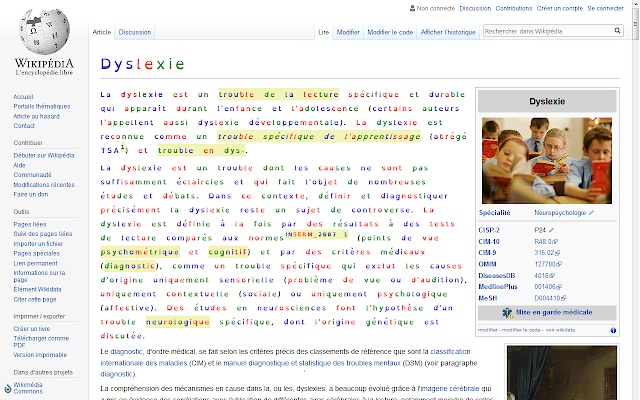This screenshot has height=400, width=640.
Task: Click Créer un livre link
Action: [31, 329]
